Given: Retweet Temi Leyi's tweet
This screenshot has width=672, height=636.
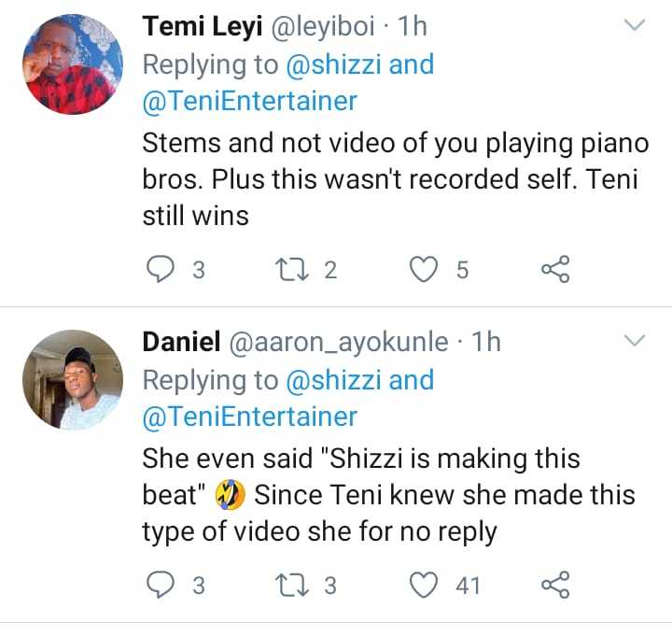Looking at the screenshot, I should [x=287, y=270].
